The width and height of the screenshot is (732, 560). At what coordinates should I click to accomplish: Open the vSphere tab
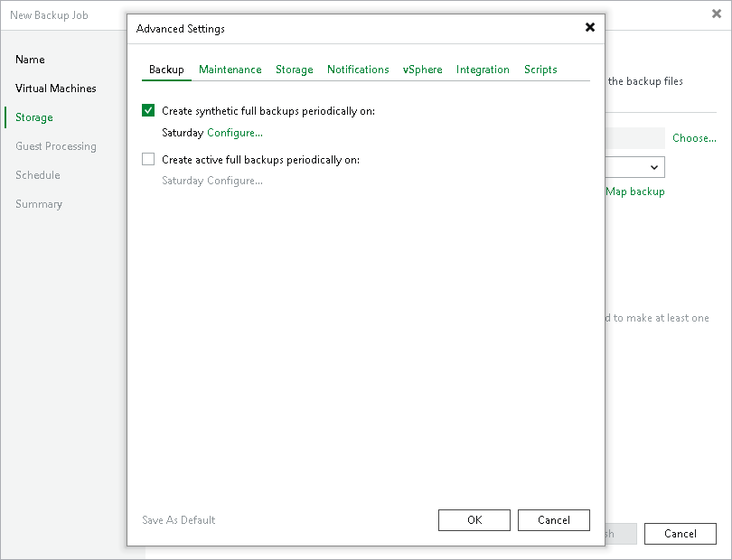point(422,70)
